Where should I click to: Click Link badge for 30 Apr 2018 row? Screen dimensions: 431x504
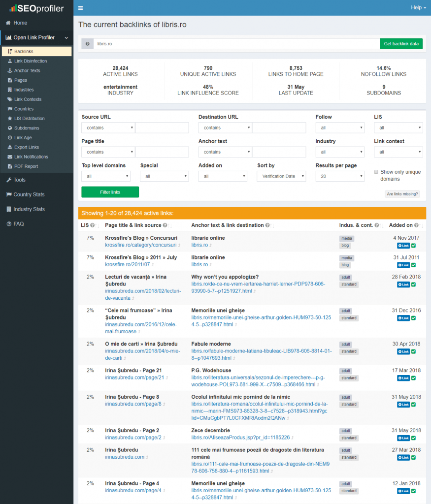pyautogui.click(x=403, y=351)
